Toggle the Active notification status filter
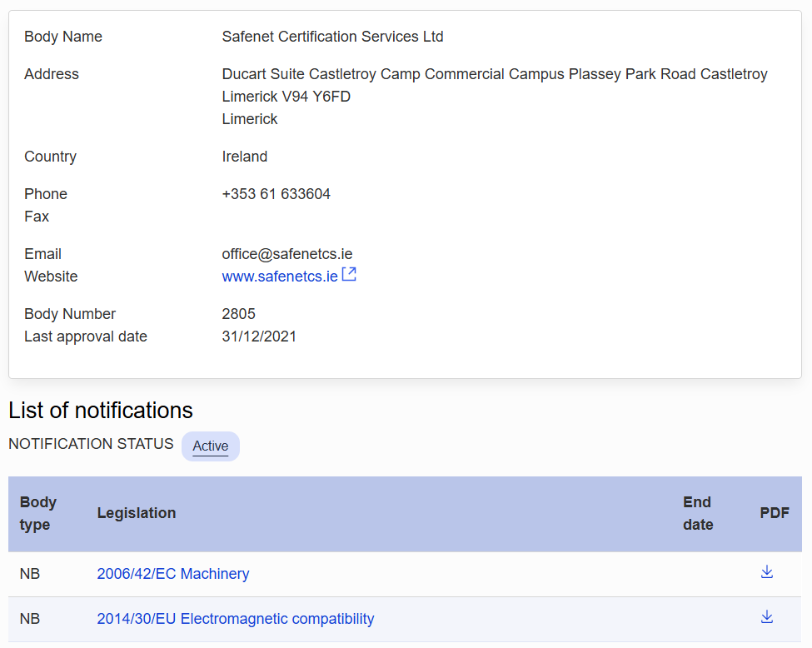This screenshot has width=812, height=648. click(x=210, y=446)
